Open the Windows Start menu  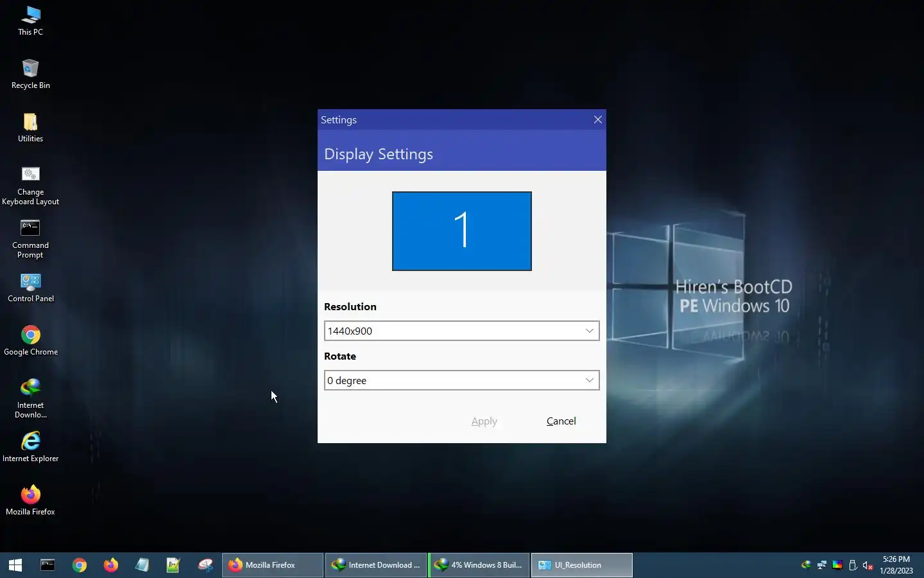(15, 565)
